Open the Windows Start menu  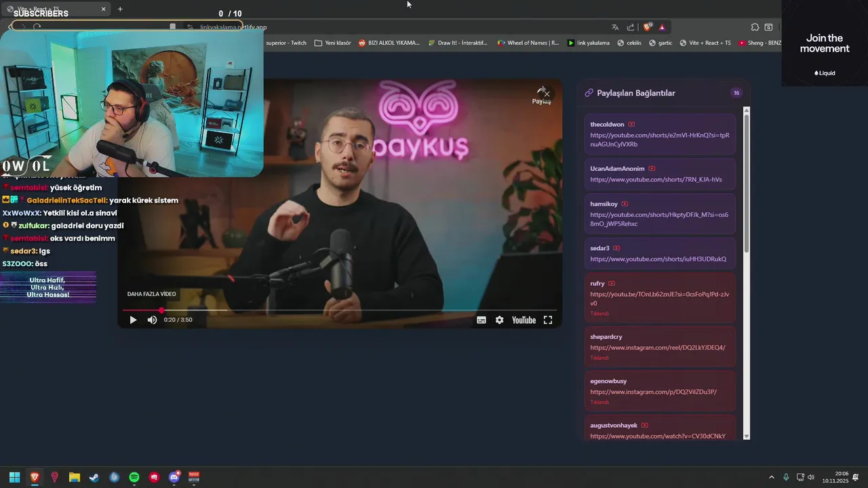click(14, 477)
